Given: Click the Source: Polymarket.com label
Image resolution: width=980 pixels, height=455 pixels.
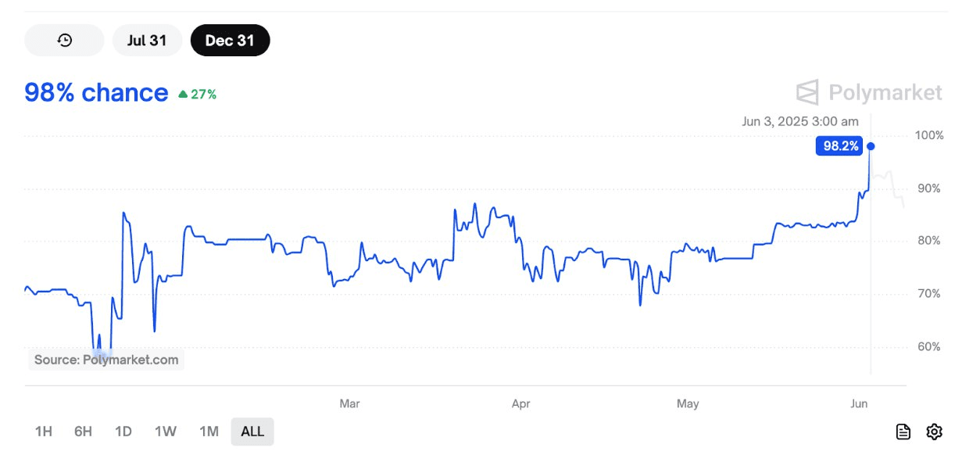Looking at the screenshot, I should 106,360.
